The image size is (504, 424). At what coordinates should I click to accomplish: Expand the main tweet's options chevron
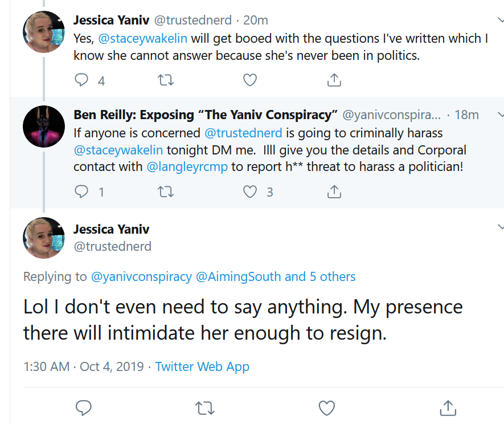pos(501,227)
